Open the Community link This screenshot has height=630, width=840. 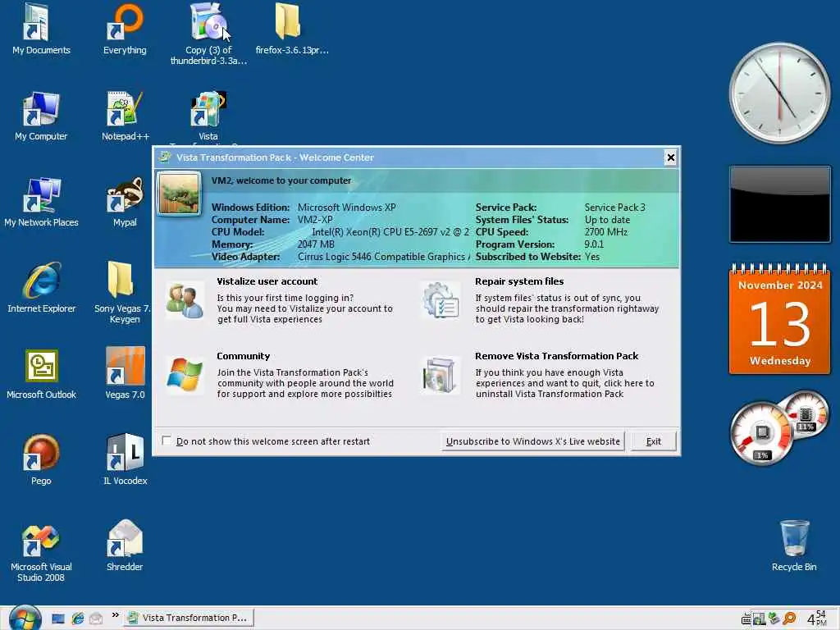[x=243, y=356]
